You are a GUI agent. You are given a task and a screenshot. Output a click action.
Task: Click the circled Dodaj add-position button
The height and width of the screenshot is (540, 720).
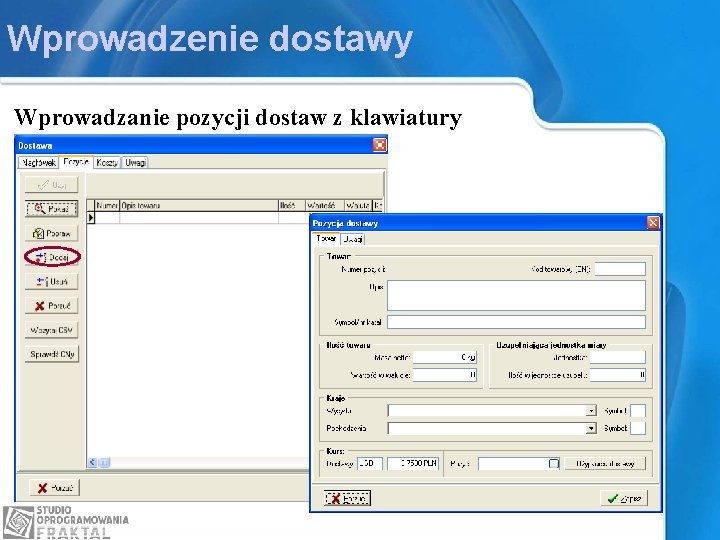coord(52,257)
